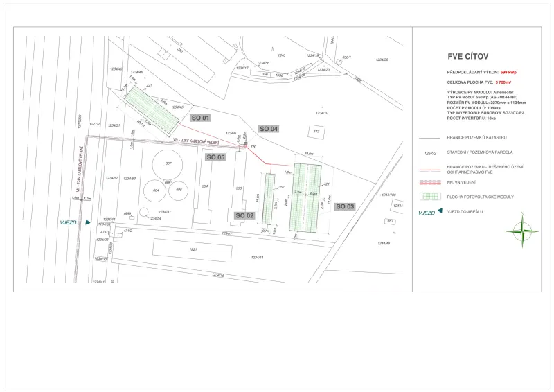Click the NN, VN line pattern sample in legend

430,183
